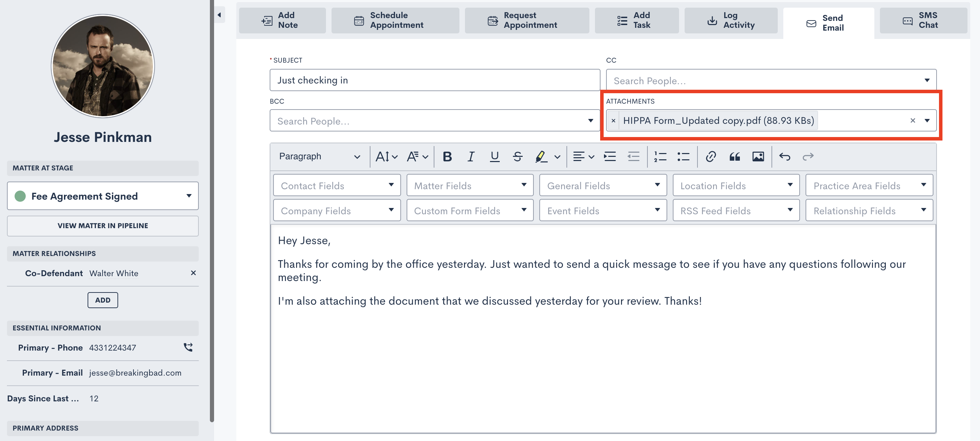Call primary phone via phone icon
The image size is (980, 441).
pos(188,347)
